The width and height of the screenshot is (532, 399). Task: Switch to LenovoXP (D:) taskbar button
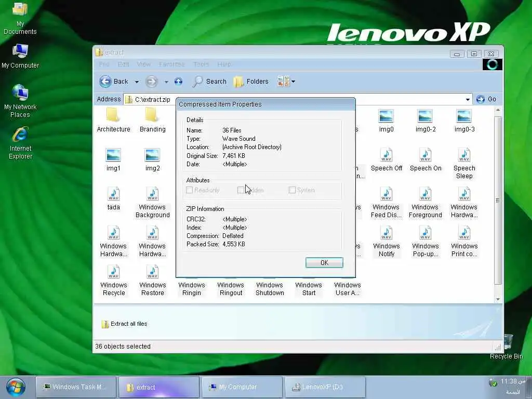coord(325,387)
